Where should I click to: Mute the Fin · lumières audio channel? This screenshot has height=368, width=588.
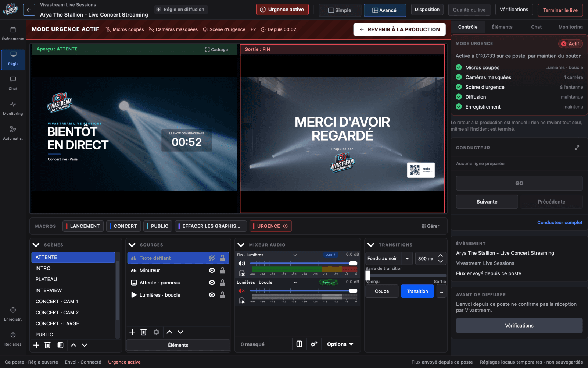click(241, 263)
